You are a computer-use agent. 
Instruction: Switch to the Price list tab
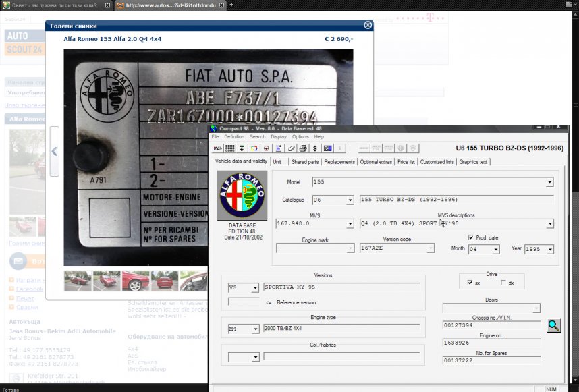tap(406, 162)
